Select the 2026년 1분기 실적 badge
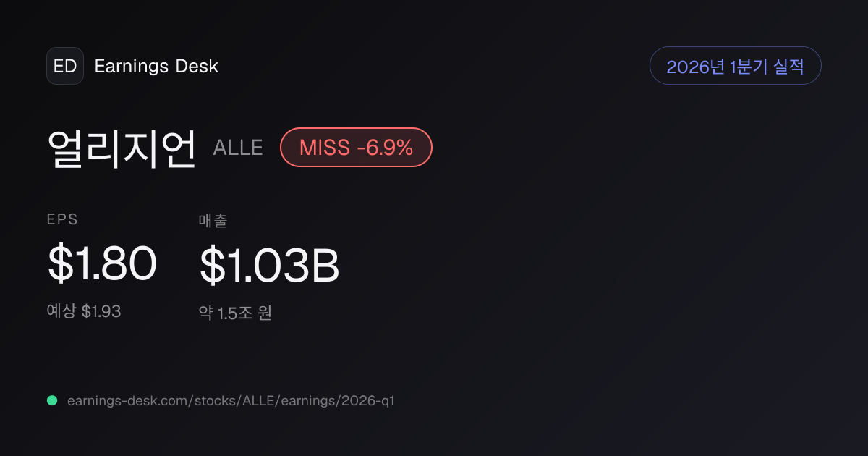Viewport: 868px width, 456px height. coord(735,66)
